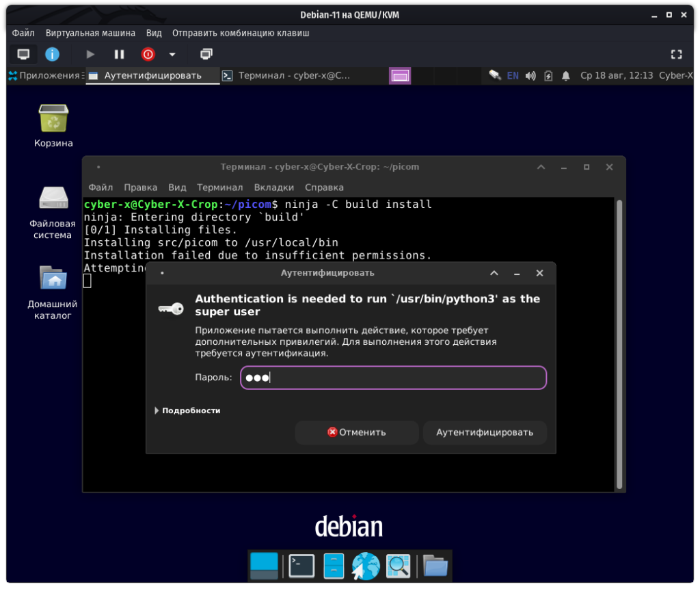Click the 'Аутентифицировать' button in dialog

(484, 432)
